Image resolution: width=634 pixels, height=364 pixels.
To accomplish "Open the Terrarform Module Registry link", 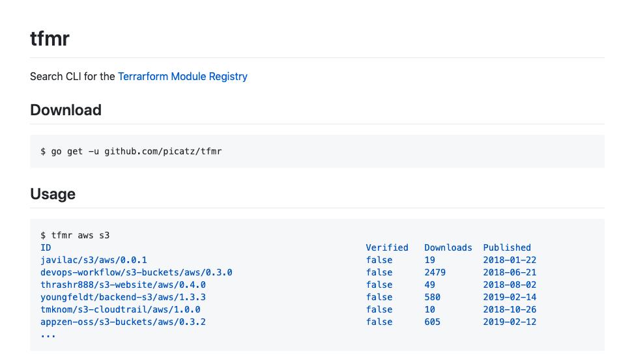I will tap(182, 76).
